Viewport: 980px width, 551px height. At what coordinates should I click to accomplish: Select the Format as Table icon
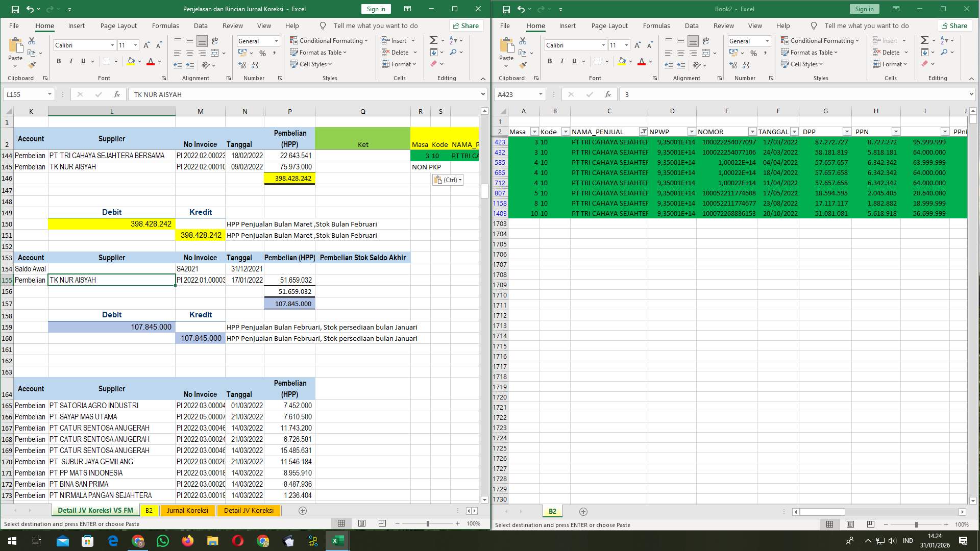pos(295,53)
